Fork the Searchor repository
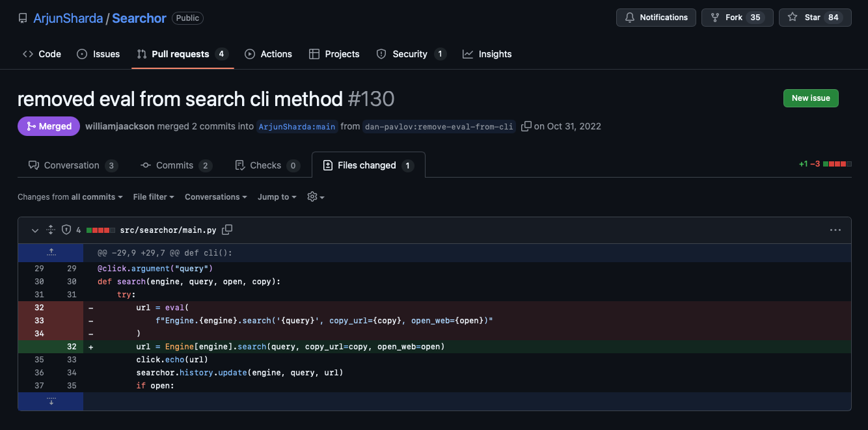This screenshot has width=868, height=430. point(737,18)
